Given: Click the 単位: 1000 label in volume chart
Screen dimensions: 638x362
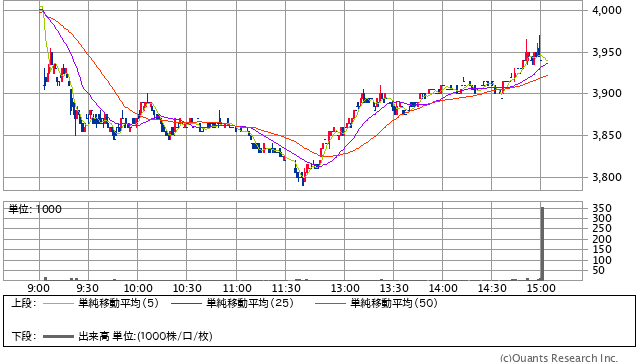Looking at the screenshot, I should (35, 209).
